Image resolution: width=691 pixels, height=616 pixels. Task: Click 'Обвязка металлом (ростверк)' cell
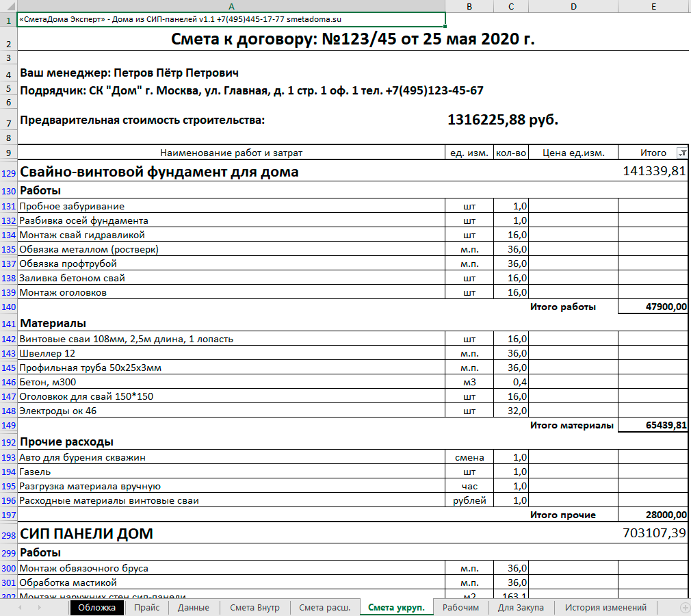click(x=231, y=250)
